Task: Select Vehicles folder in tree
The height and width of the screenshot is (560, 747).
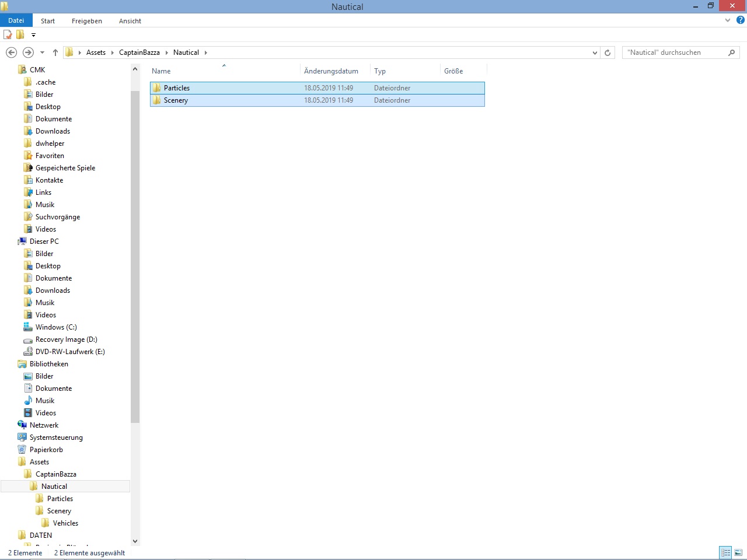Action: (65, 523)
